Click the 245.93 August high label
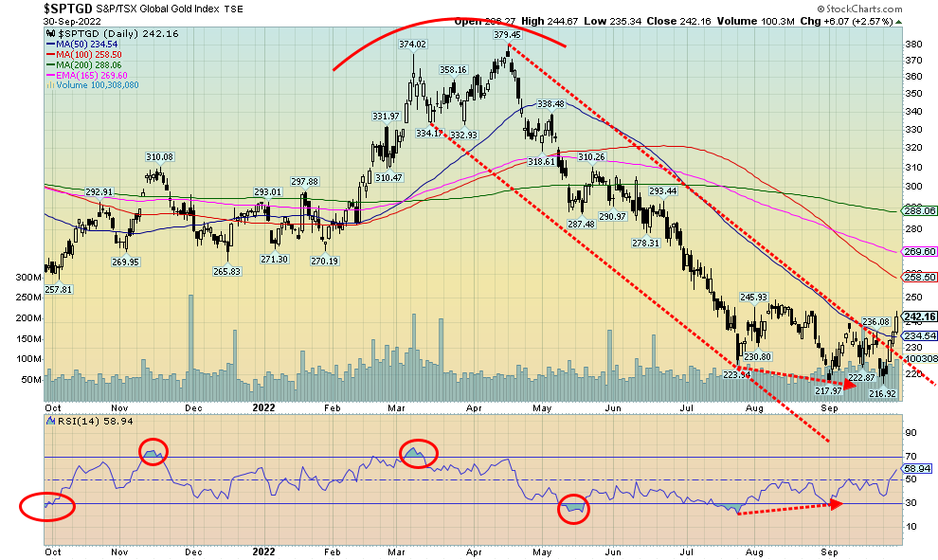The height and width of the screenshot is (560, 938). pyautogui.click(x=752, y=298)
